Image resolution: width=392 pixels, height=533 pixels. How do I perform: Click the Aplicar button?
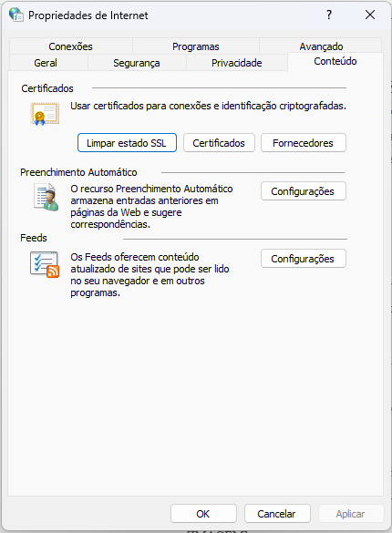(351, 514)
